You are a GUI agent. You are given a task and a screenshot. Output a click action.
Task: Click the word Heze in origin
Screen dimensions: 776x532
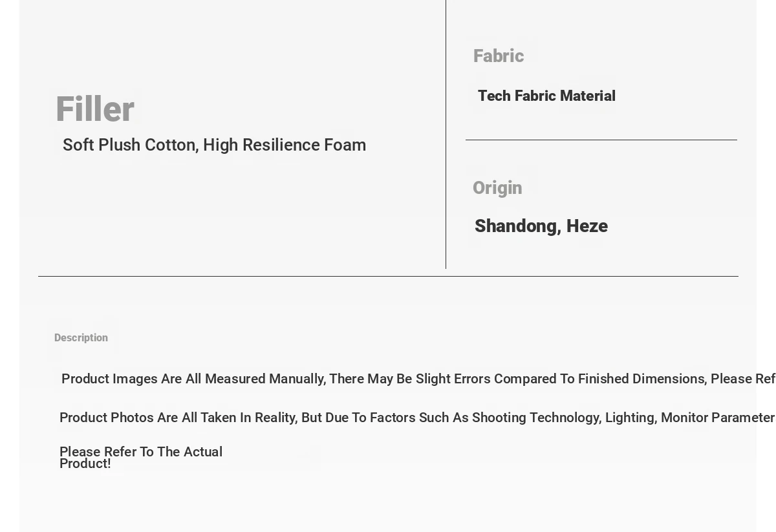click(x=587, y=226)
